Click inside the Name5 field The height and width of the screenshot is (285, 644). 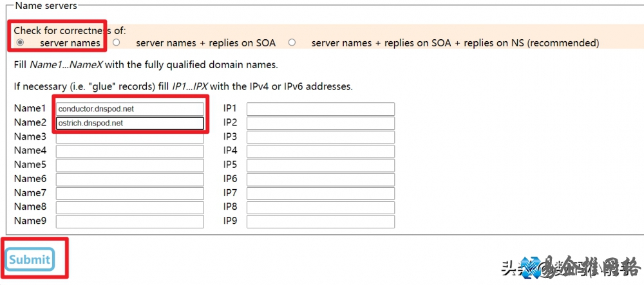pos(130,165)
